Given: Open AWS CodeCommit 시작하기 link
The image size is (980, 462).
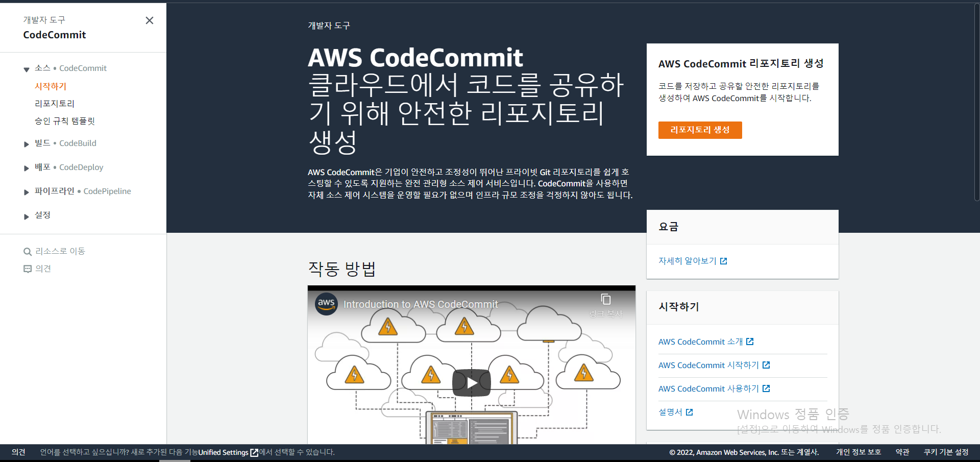Looking at the screenshot, I should (708, 365).
